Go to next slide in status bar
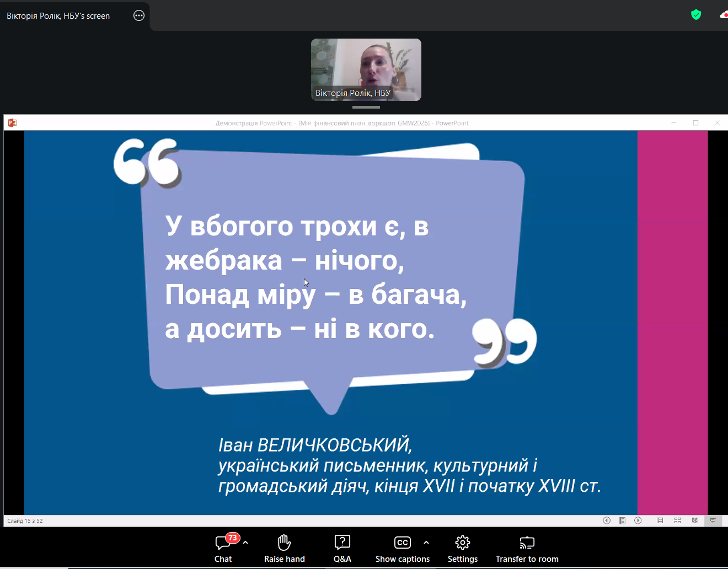Viewport: 728px width, 569px height. [638, 520]
